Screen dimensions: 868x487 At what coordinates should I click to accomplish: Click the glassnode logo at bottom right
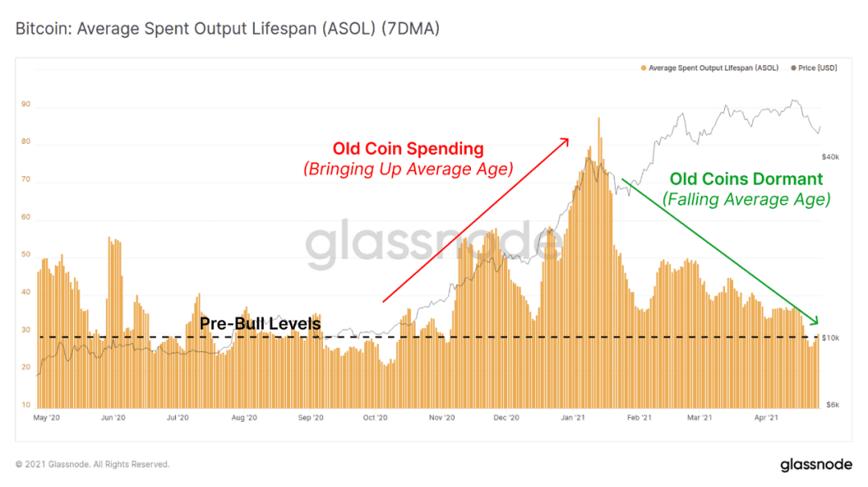[816, 464]
